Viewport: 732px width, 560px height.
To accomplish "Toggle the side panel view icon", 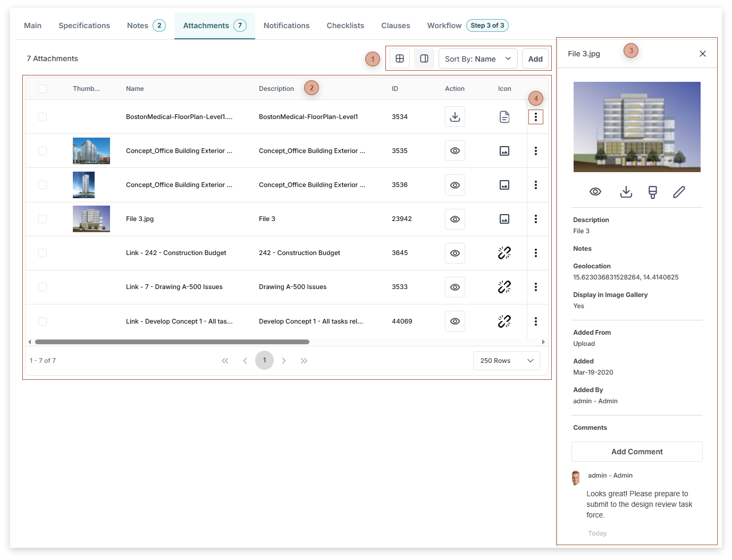I will click(x=424, y=59).
